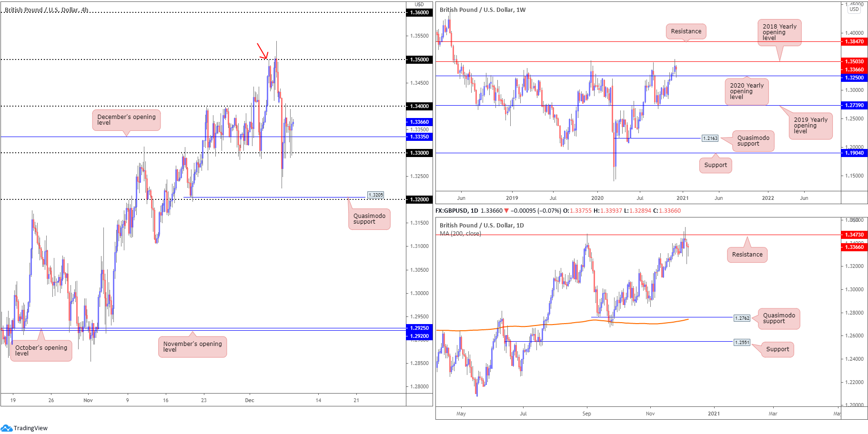Viewport: 868px width, 434px height.
Task: Click the 1.3205 price tag on 4h chart
Action: pos(376,195)
